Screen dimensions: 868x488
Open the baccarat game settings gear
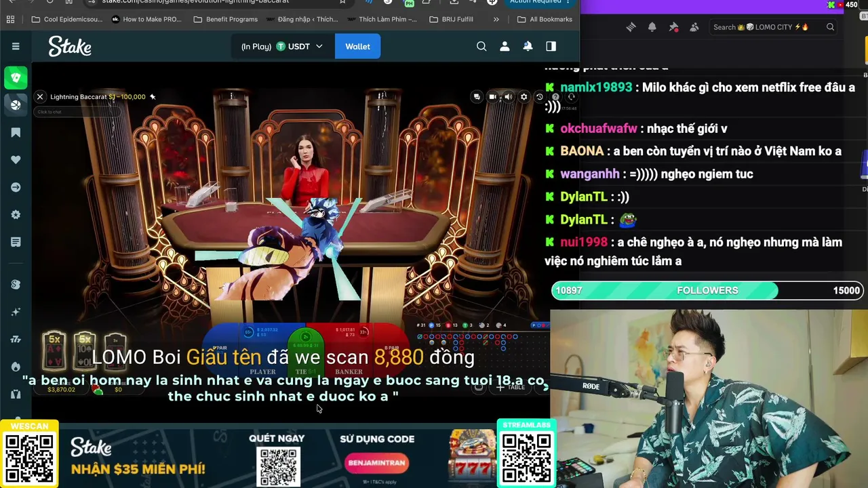click(x=524, y=97)
